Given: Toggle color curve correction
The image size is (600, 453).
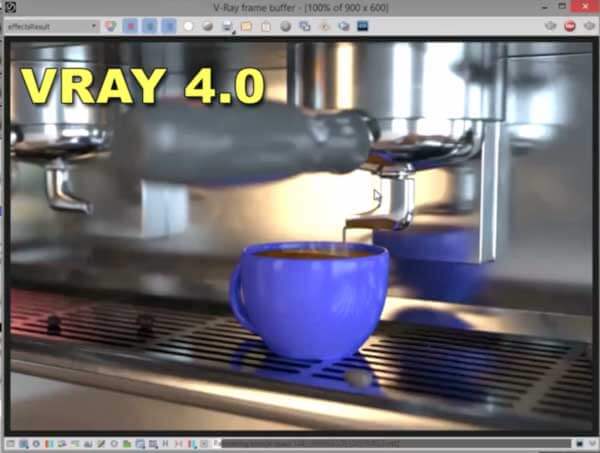Looking at the screenshot, I should (x=75, y=444).
